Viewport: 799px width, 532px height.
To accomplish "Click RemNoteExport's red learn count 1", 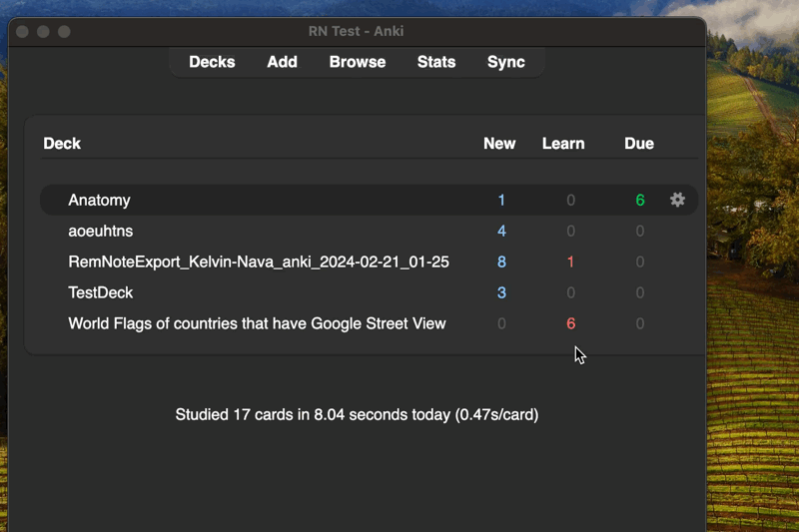I will [570, 262].
